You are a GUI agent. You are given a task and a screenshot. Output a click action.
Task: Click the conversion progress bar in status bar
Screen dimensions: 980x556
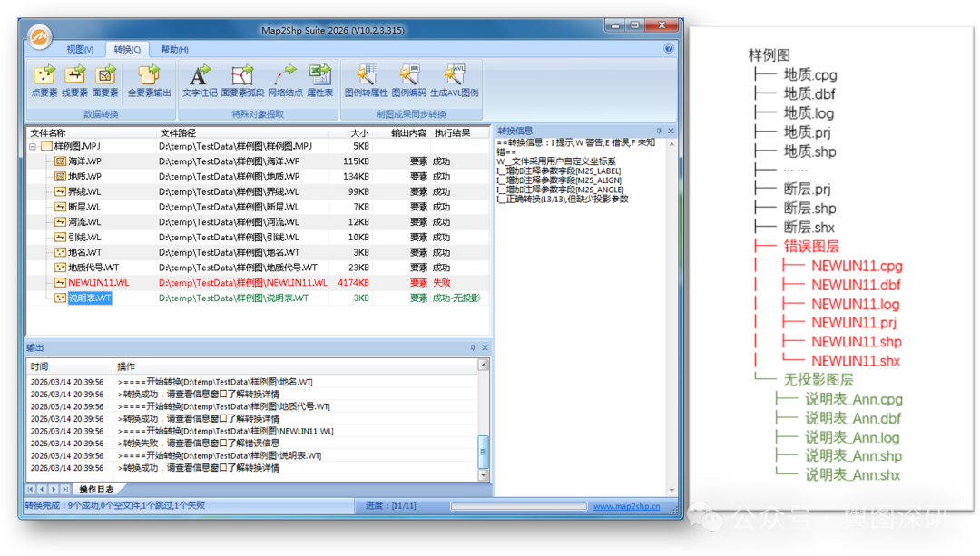point(517,506)
